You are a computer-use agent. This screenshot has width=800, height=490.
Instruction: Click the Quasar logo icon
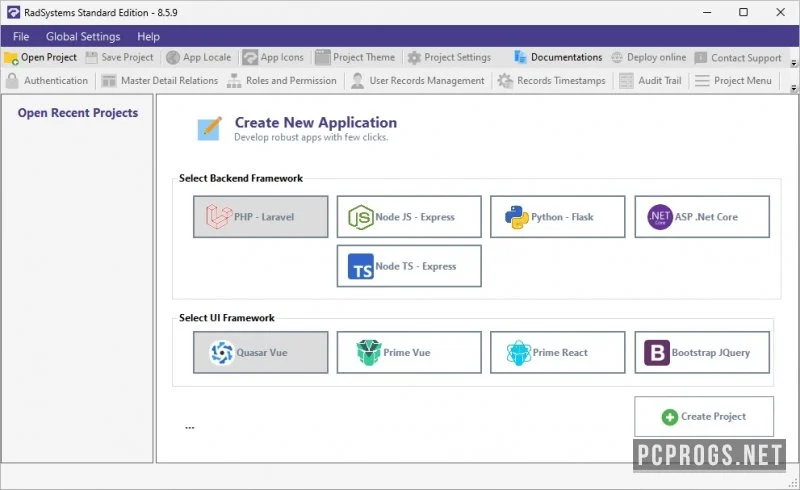[x=222, y=352]
